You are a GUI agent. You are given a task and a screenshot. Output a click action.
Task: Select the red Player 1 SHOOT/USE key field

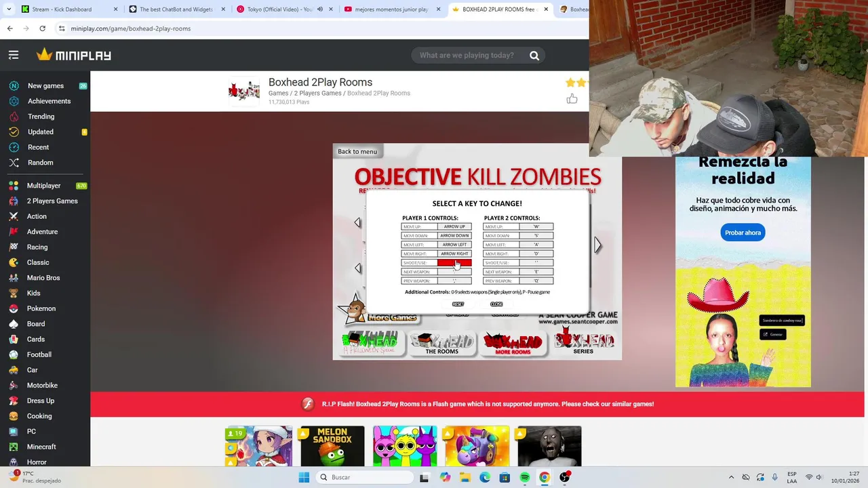coord(454,263)
